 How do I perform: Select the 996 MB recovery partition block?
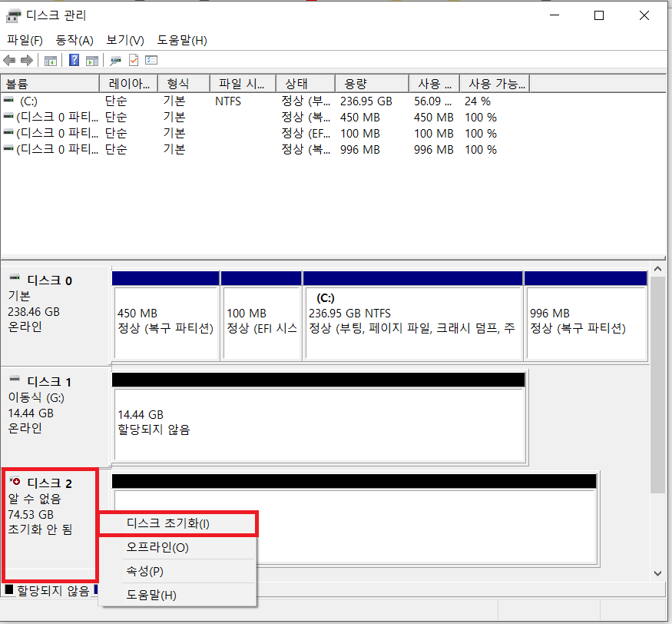coord(586,316)
